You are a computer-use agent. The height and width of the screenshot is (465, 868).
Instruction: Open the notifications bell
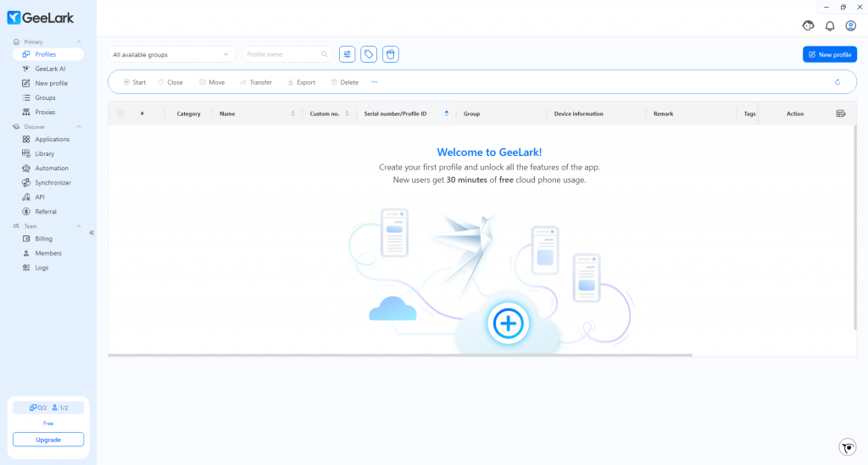coord(830,25)
